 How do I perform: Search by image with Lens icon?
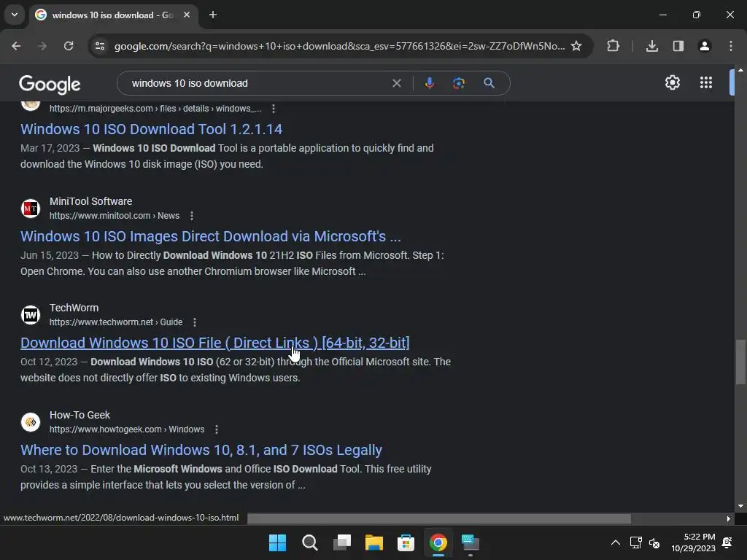click(458, 83)
